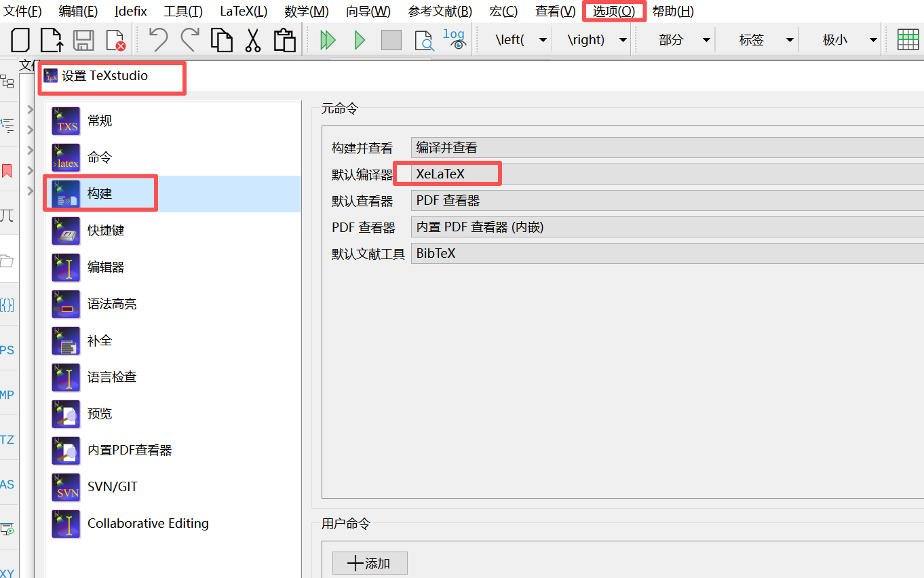Select the 构建 settings category

click(x=173, y=194)
